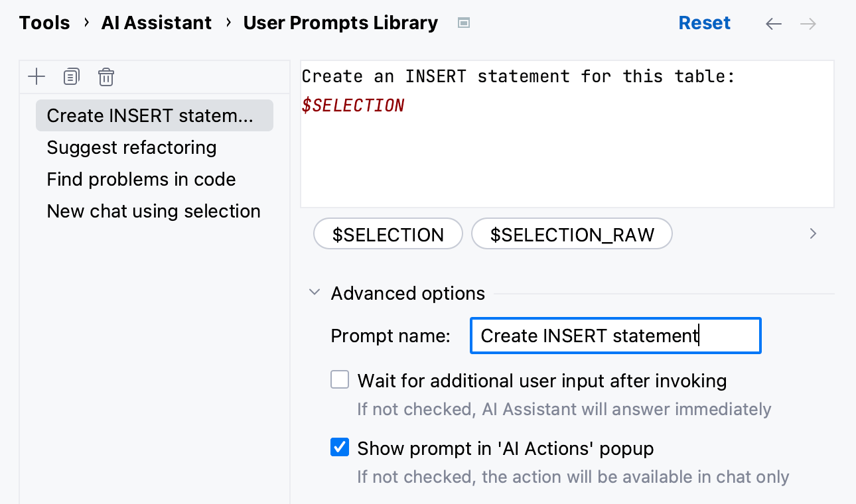This screenshot has height=504, width=856.
Task: Click the settings scope icon beside the title
Action: pos(464,23)
